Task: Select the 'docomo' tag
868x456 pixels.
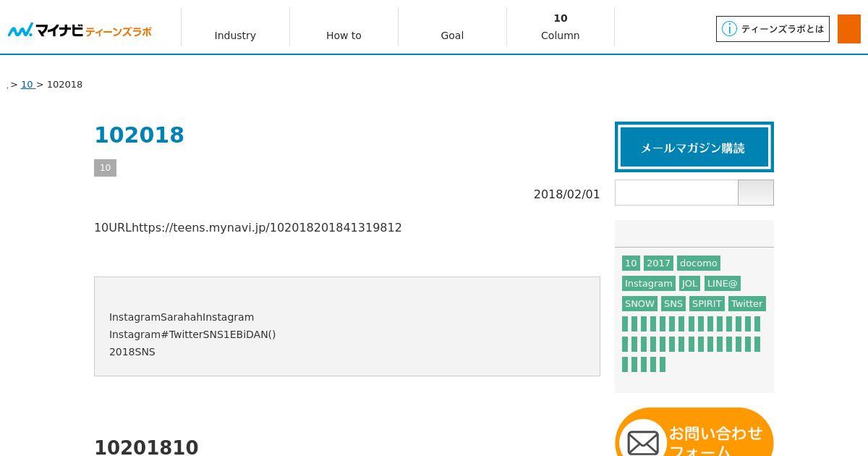Action: point(698,263)
